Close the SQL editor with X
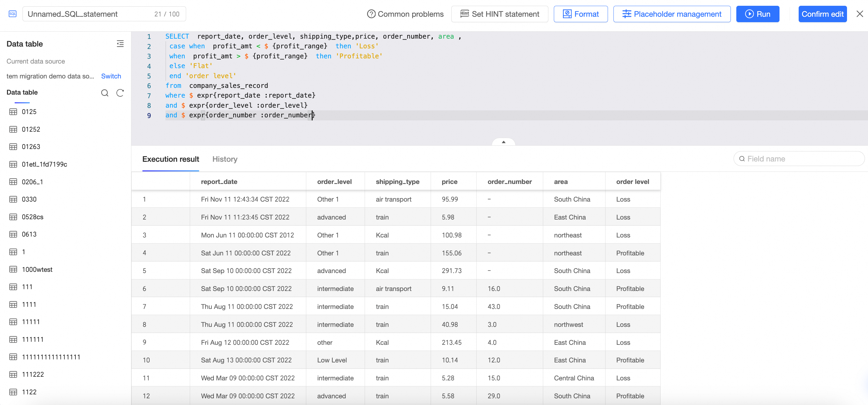Screen dimensions: 868x405 (x=859, y=14)
